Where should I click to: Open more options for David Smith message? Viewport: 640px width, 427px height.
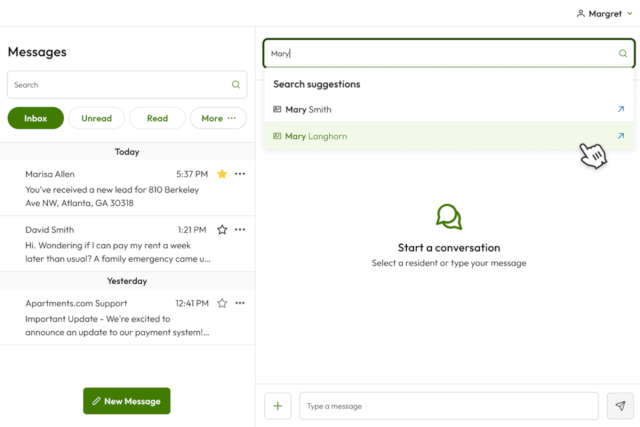click(x=240, y=229)
